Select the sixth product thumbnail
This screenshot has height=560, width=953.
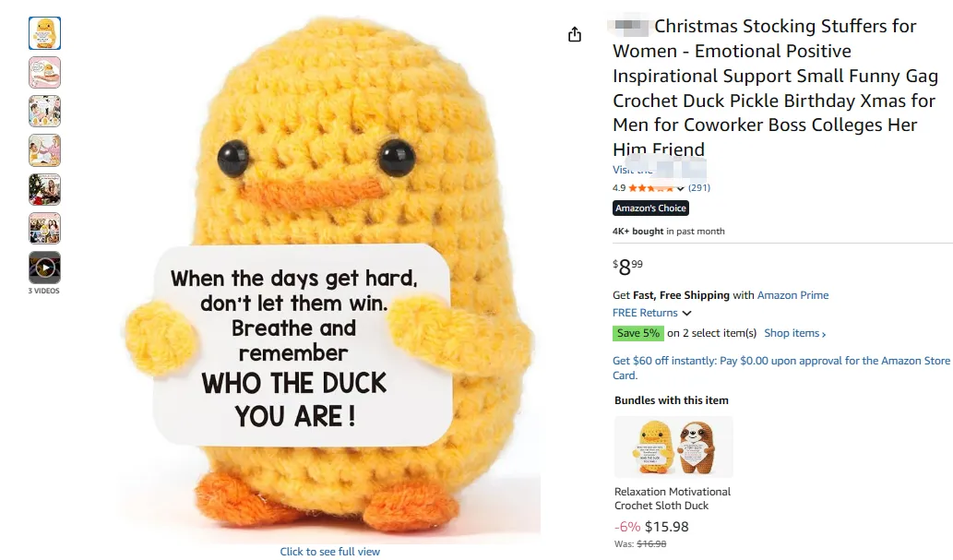(x=44, y=229)
